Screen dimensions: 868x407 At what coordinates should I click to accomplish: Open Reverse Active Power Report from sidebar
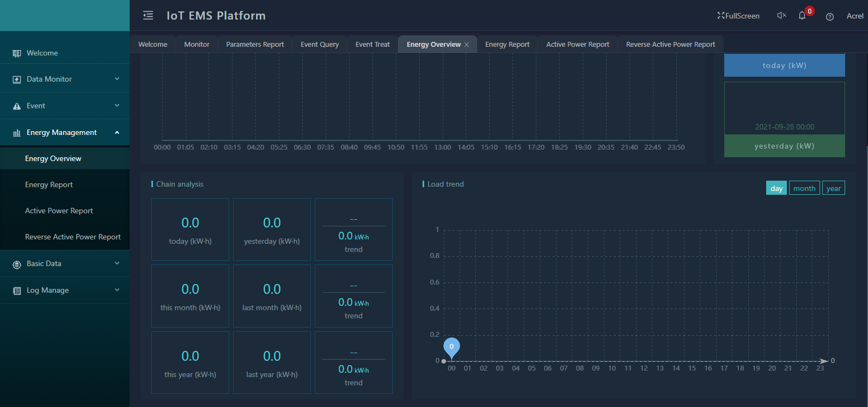coord(65,237)
